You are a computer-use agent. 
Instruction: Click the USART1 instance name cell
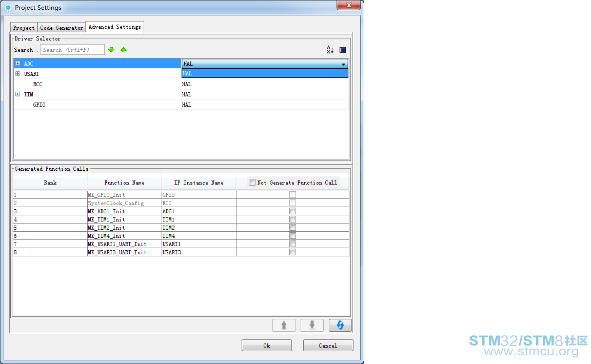[x=199, y=244]
